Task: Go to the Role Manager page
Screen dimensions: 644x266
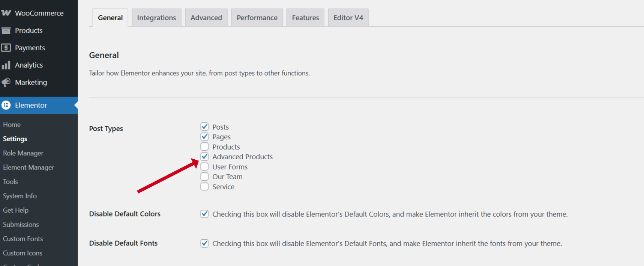Action: [x=23, y=153]
